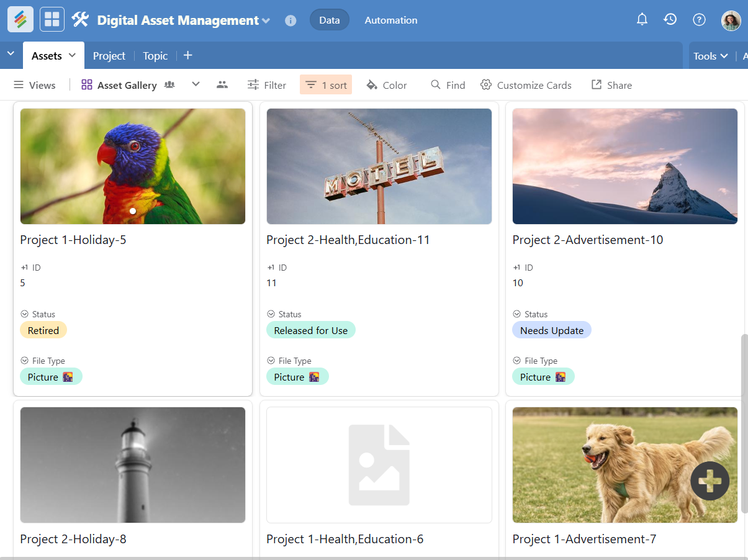Screen dimensions: 748x560
Task: Open the user profile avatar
Action: pos(731,20)
